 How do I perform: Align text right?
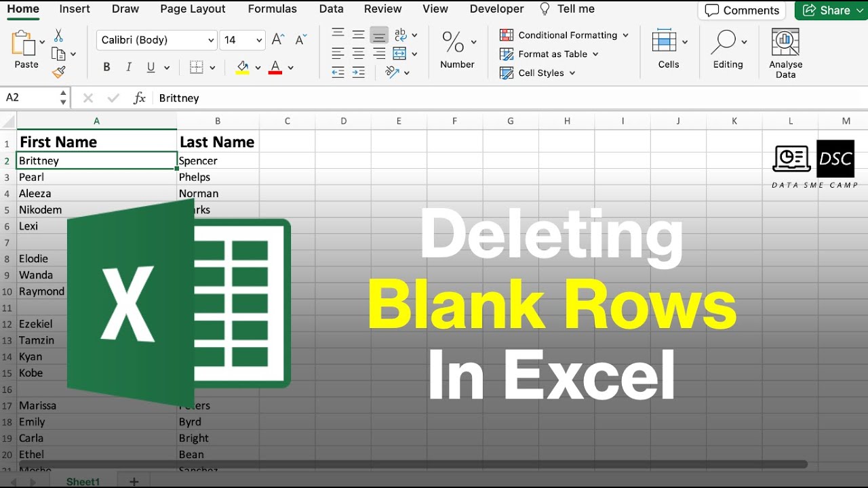(380, 54)
